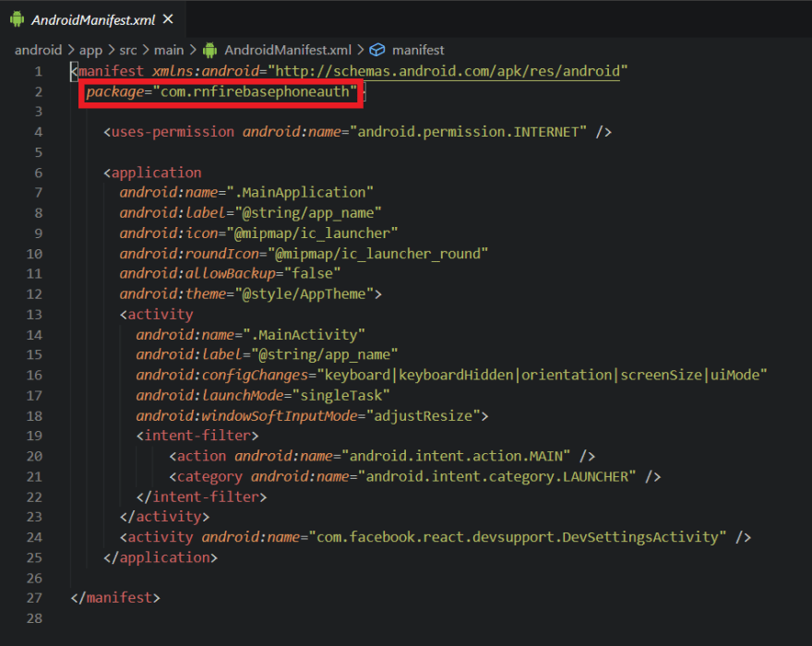Click the manifest symbol cube icon in breadcrumb
Screen dimensions: 812x646
point(377,50)
